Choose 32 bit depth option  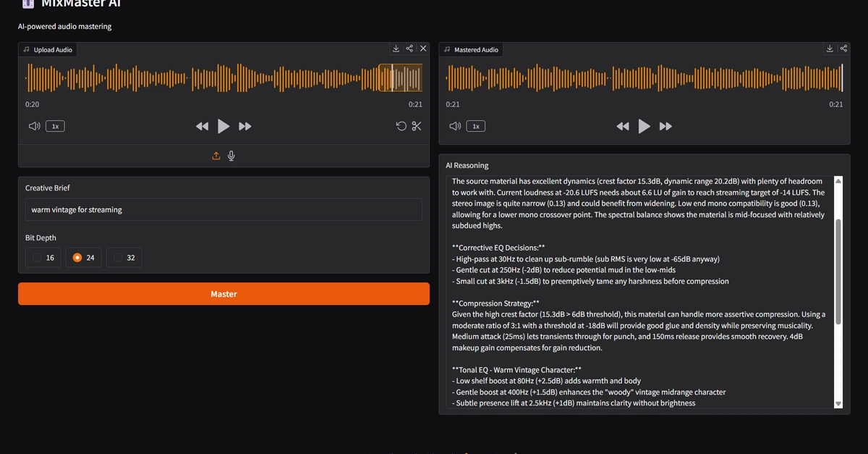tap(124, 257)
